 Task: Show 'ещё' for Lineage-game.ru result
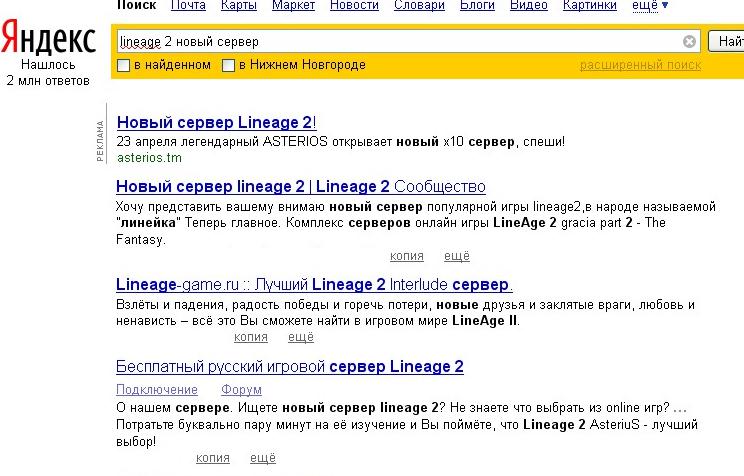pos(301,337)
